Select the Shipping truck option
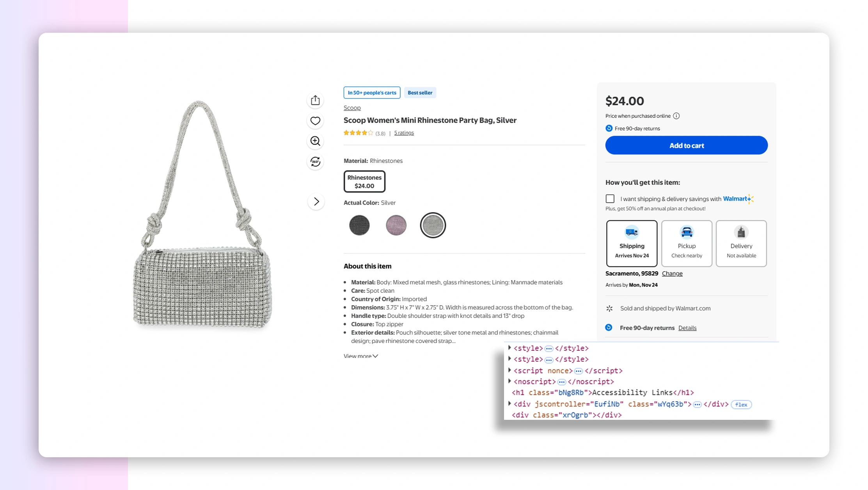868x490 pixels. 632,243
